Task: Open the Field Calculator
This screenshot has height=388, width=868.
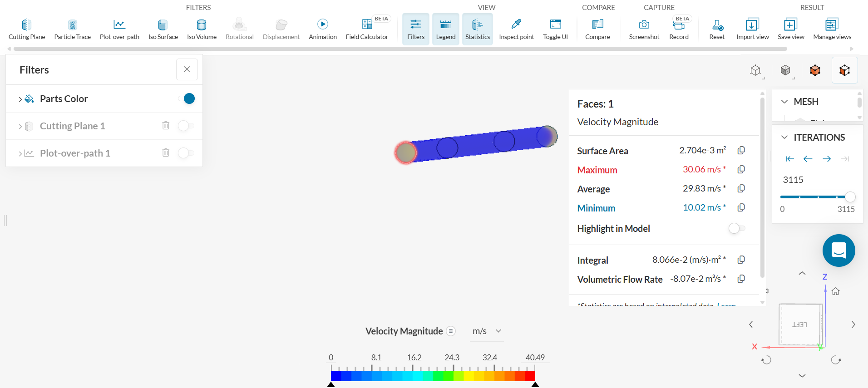Action: point(367,29)
